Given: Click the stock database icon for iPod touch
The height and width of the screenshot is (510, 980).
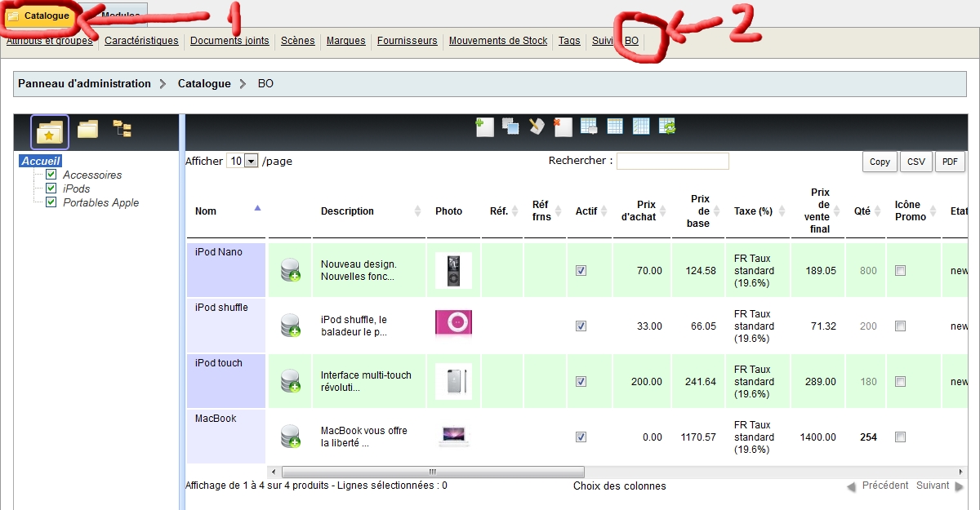Looking at the screenshot, I should point(290,381).
